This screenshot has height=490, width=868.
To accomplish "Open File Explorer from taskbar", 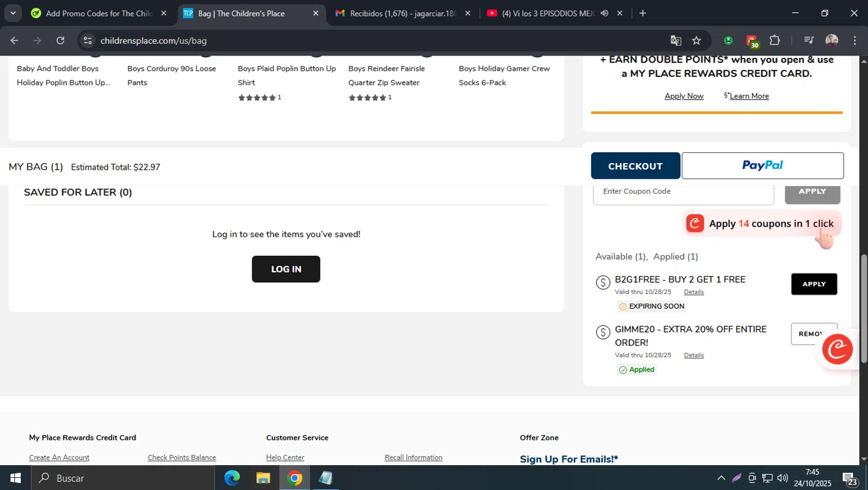I will [x=263, y=478].
